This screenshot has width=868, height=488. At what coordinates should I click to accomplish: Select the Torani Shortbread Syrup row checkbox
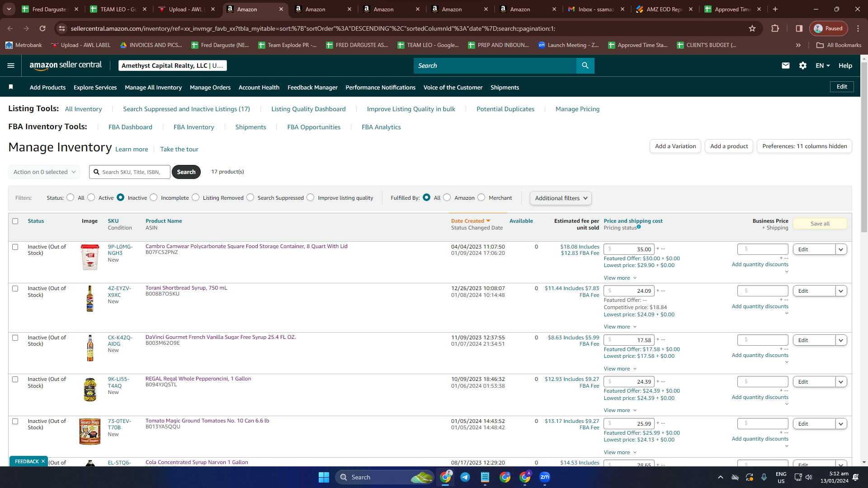[x=15, y=289]
